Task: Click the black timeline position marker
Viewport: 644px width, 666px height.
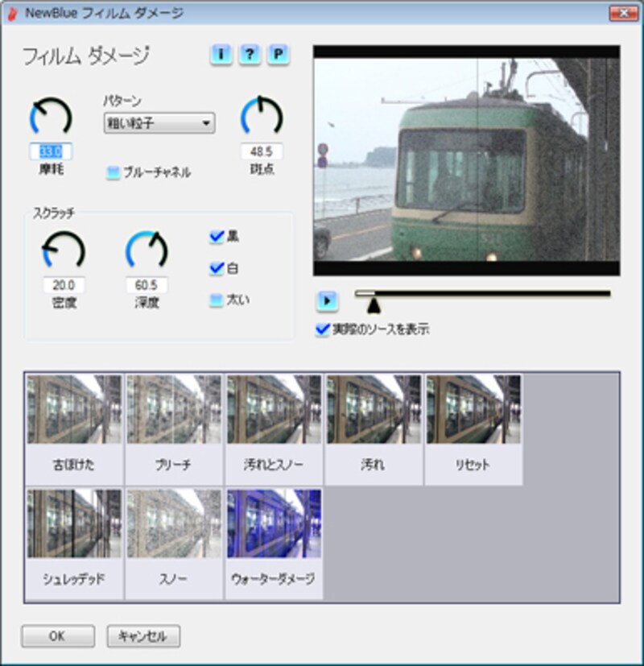Action: [x=374, y=305]
